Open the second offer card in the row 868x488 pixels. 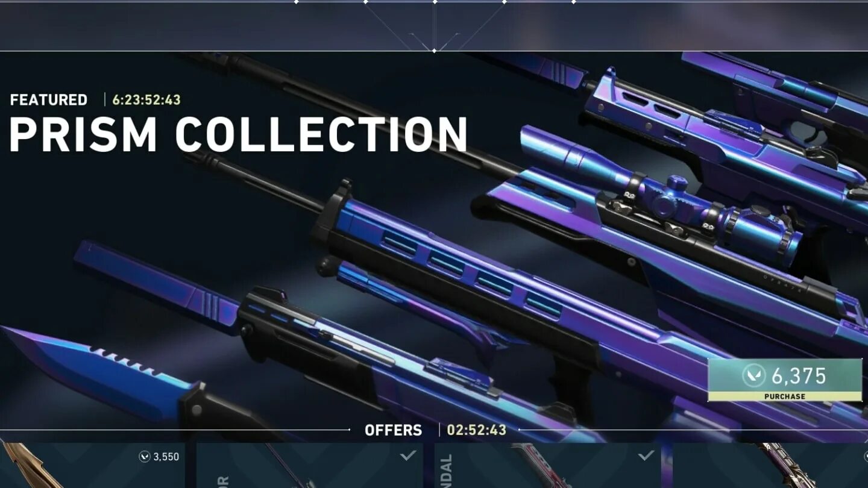309,465
